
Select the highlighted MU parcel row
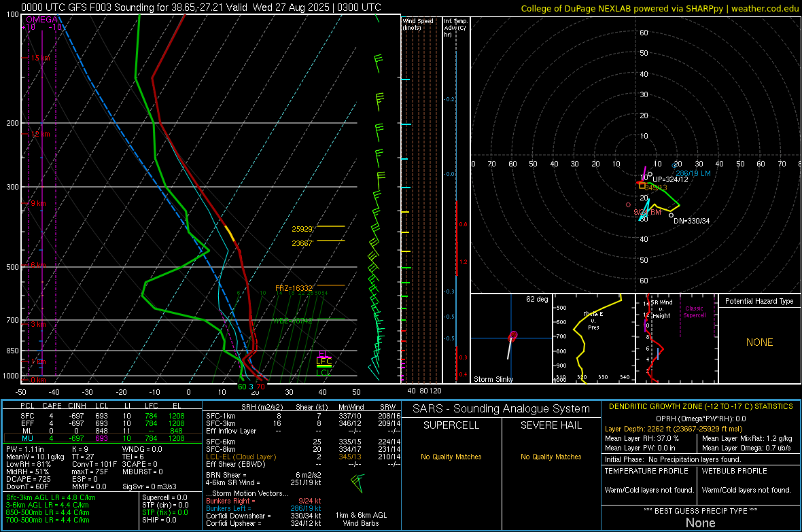pyautogui.click(x=102, y=438)
